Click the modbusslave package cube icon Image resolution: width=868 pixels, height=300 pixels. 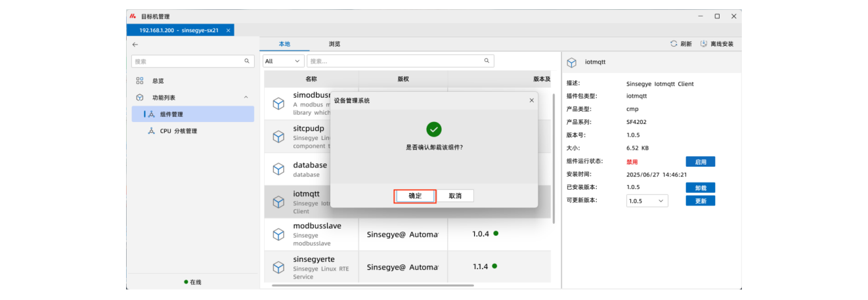[278, 234]
